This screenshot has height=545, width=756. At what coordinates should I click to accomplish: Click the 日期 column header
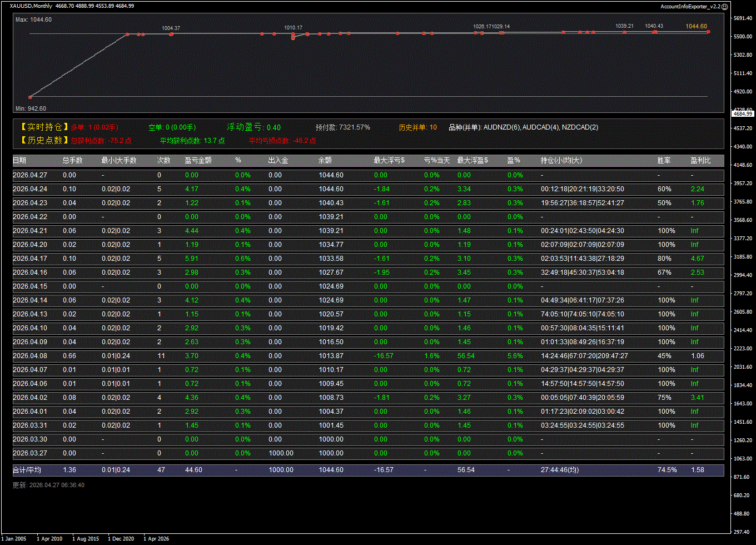click(x=19, y=160)
